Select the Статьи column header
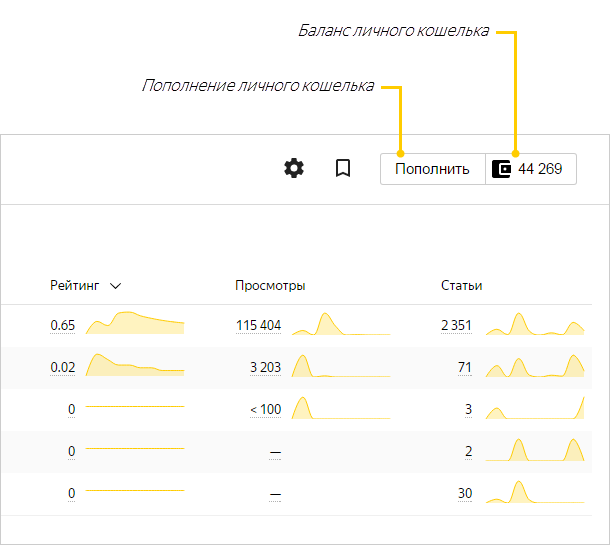Image resolution: width=610 pixels, height=545 pixels. pyautogui.click(x=461, y=286)
